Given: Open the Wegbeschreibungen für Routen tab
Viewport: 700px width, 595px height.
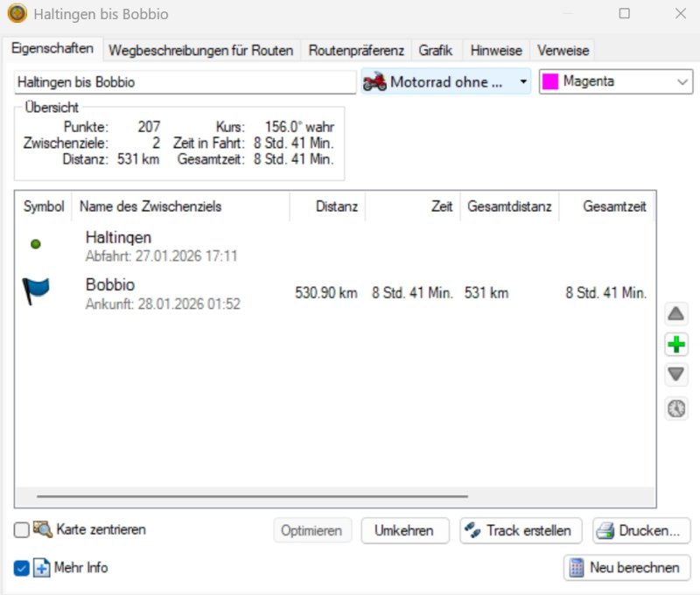Looking at the screenshot, I should (x=201, y=50).
